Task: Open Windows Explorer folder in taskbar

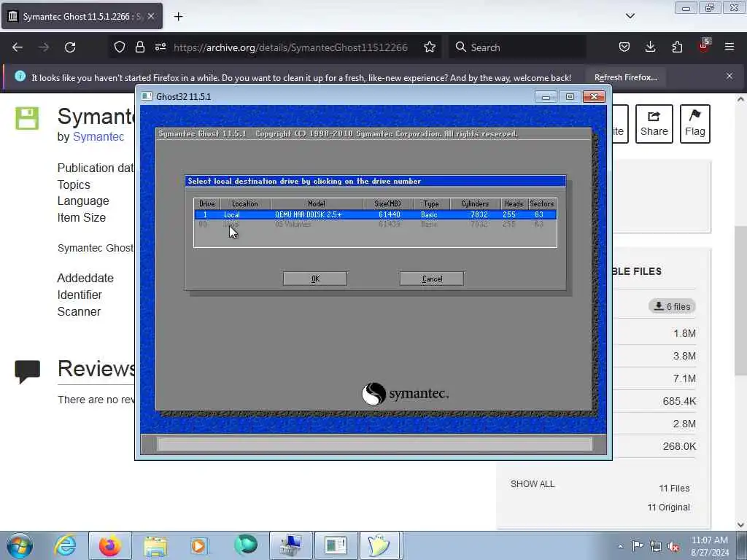Action: (155, 545)
